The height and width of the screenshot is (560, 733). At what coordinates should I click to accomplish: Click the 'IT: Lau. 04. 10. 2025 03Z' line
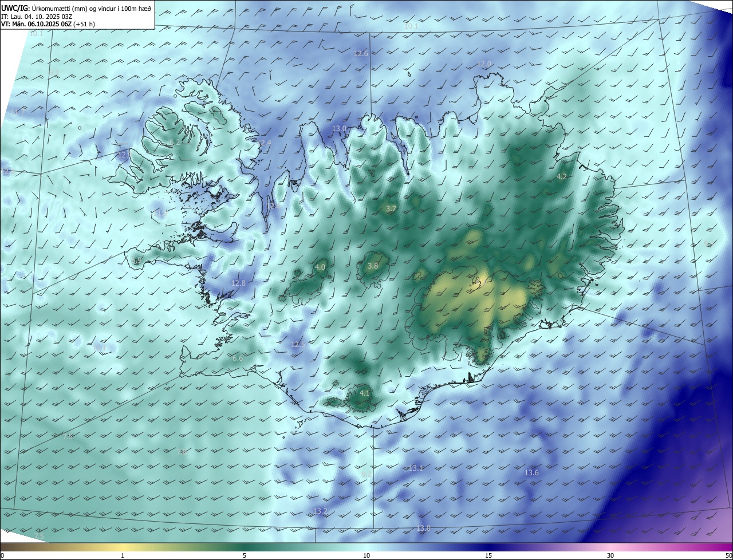[36, 17]
